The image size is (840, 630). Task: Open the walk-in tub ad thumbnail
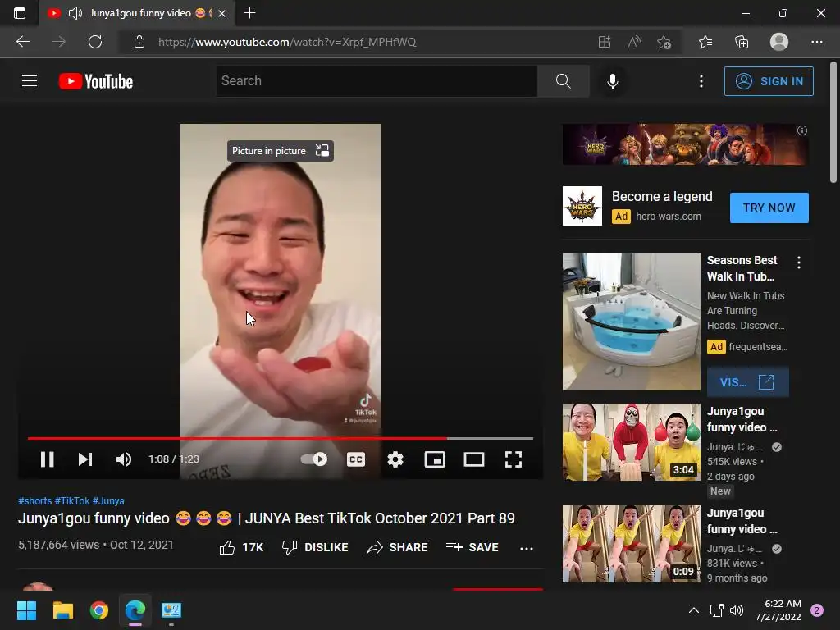(x=631, y=322)
